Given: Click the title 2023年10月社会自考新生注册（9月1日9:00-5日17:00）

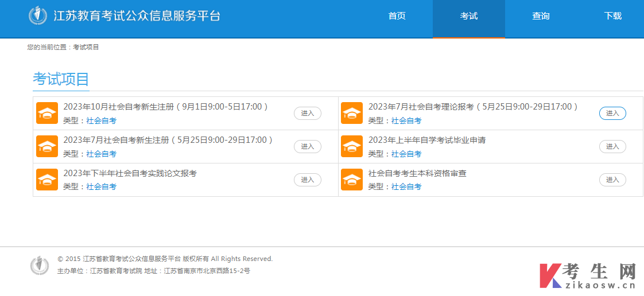Looking at the screenshot, I should (166, 107).
